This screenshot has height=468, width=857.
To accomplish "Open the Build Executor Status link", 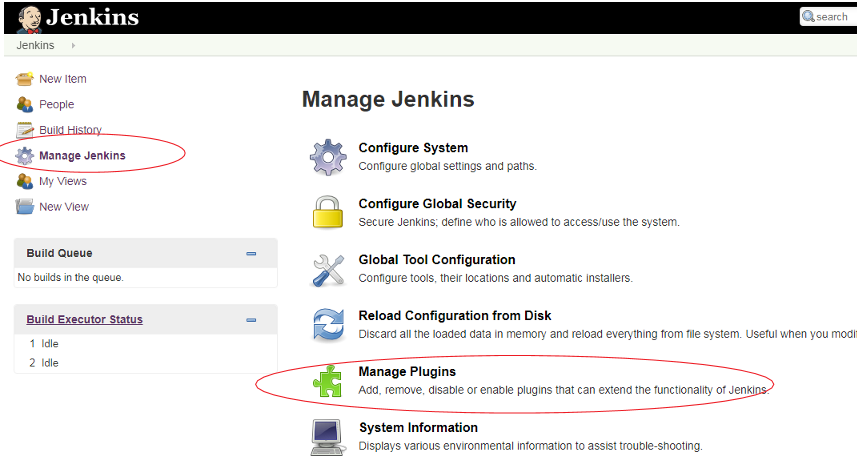I will 85,319.
